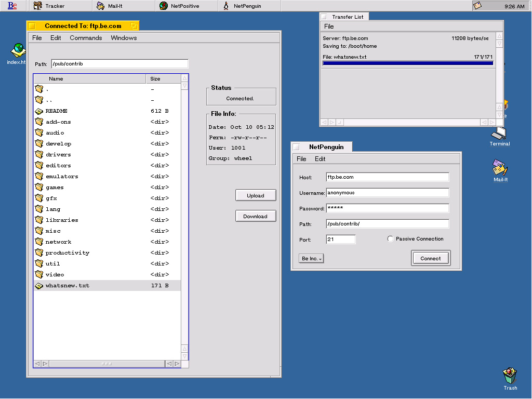Select the whatsnew.txt file icon

click(39, 286)
